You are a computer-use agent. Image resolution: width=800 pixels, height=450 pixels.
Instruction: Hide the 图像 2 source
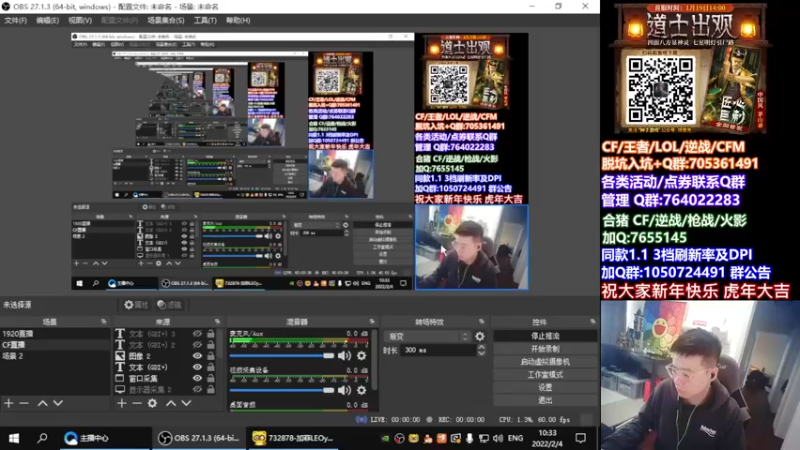tap(197, 356)
